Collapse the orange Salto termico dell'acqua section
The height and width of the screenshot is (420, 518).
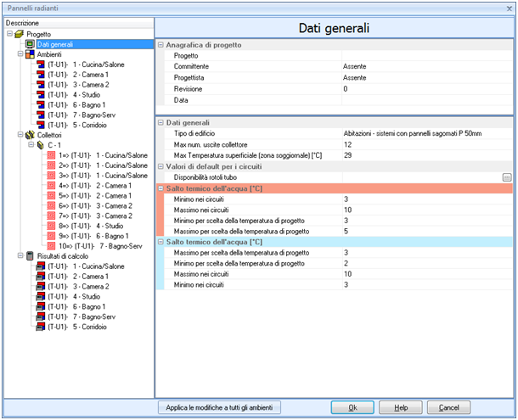(161, 188)
